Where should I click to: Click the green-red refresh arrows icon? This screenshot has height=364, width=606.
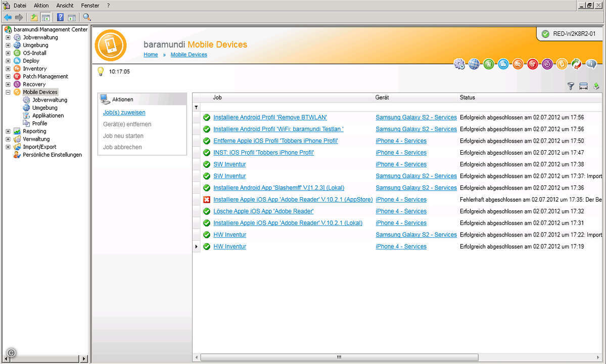point(576,64)
